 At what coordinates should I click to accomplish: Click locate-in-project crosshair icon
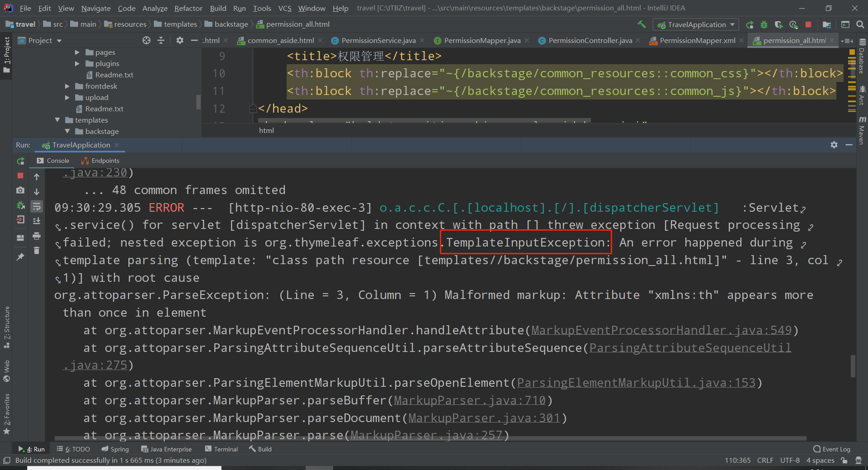[x=146, y=40]
